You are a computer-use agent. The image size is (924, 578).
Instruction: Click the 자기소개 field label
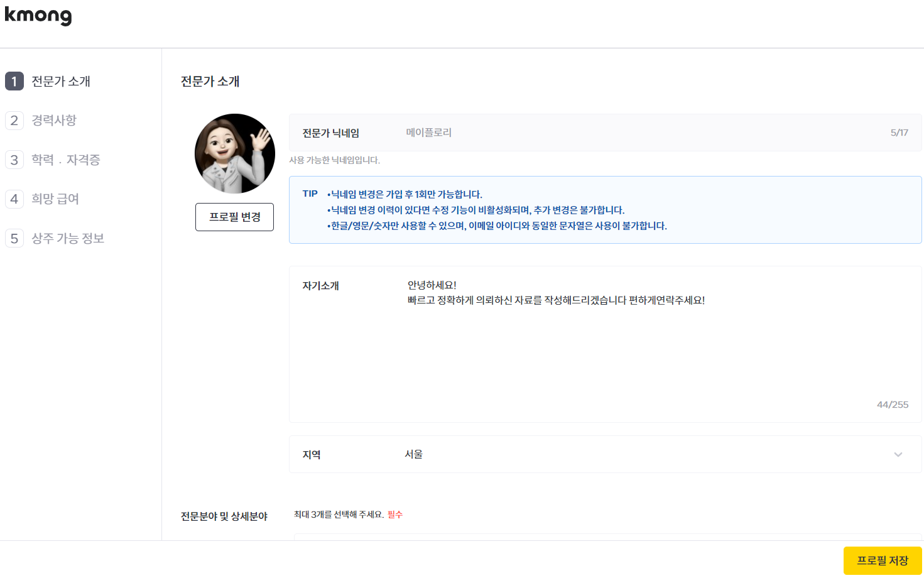pos(321,286)
